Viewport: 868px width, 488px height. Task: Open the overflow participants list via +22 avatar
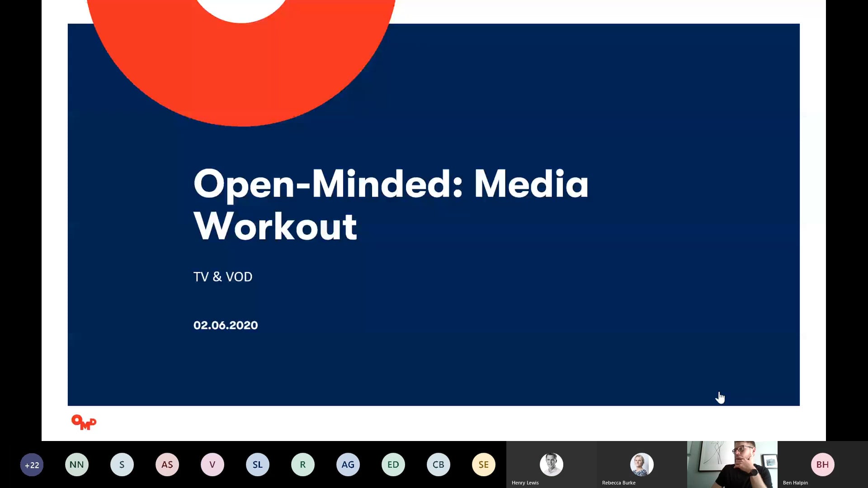click(32, 465)
